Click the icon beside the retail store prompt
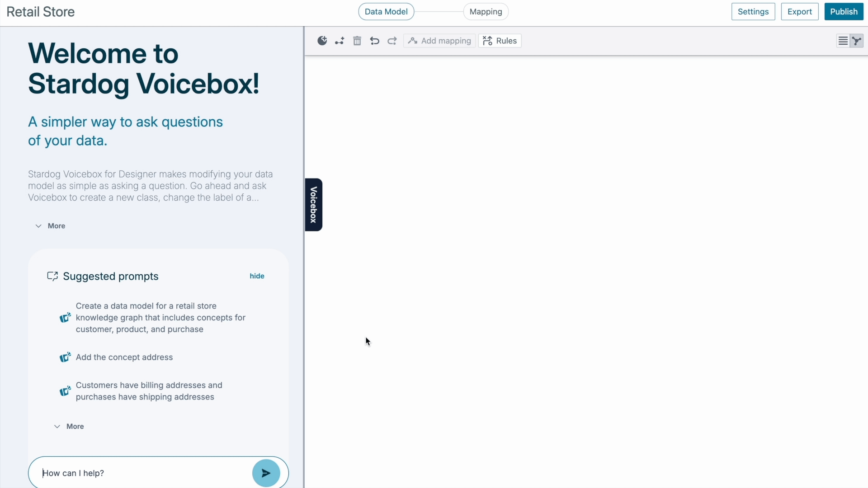This screenshot has height=488, width=868. pyautogui.click(x=65, y=318)
